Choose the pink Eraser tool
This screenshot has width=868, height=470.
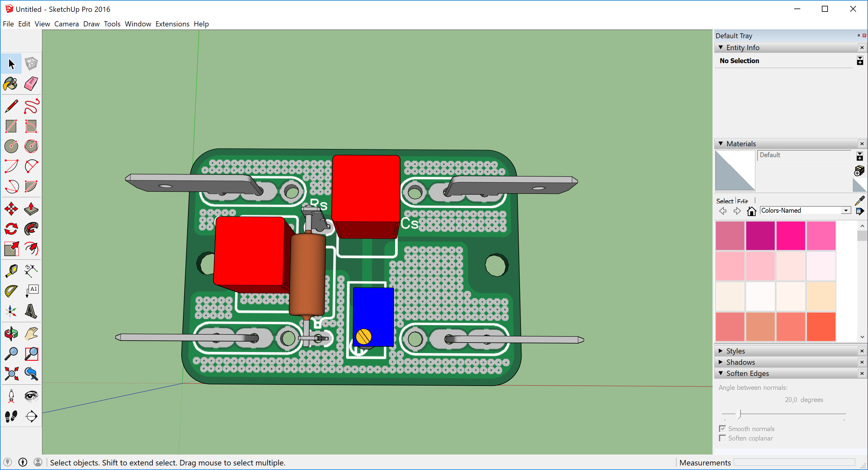pos(31,84)
